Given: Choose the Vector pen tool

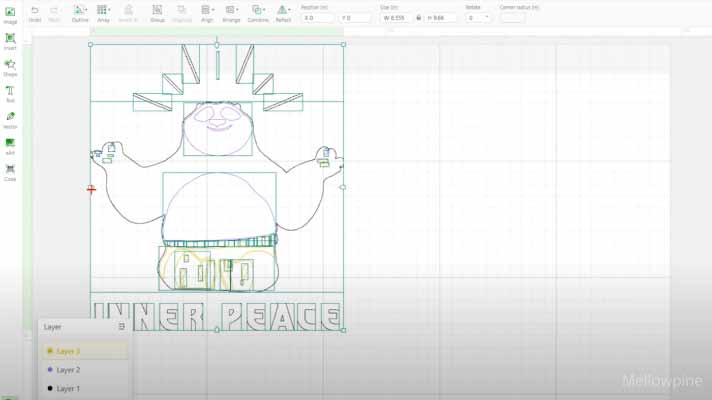Looking at the screenshot, I should click(10, 118).
